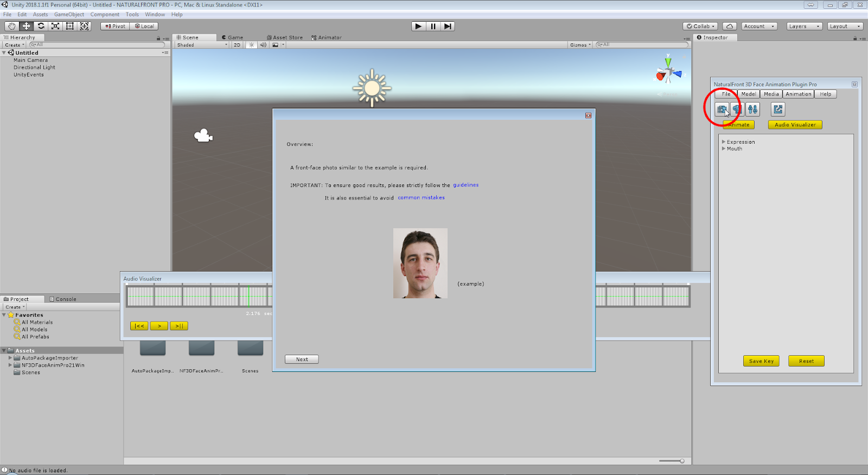Click the Save Key button

pos(761,361)
